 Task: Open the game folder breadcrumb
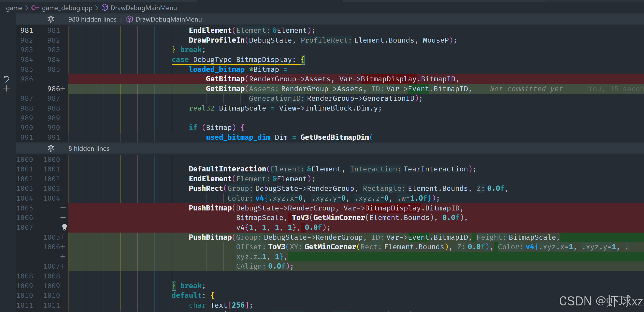point(14,8)
